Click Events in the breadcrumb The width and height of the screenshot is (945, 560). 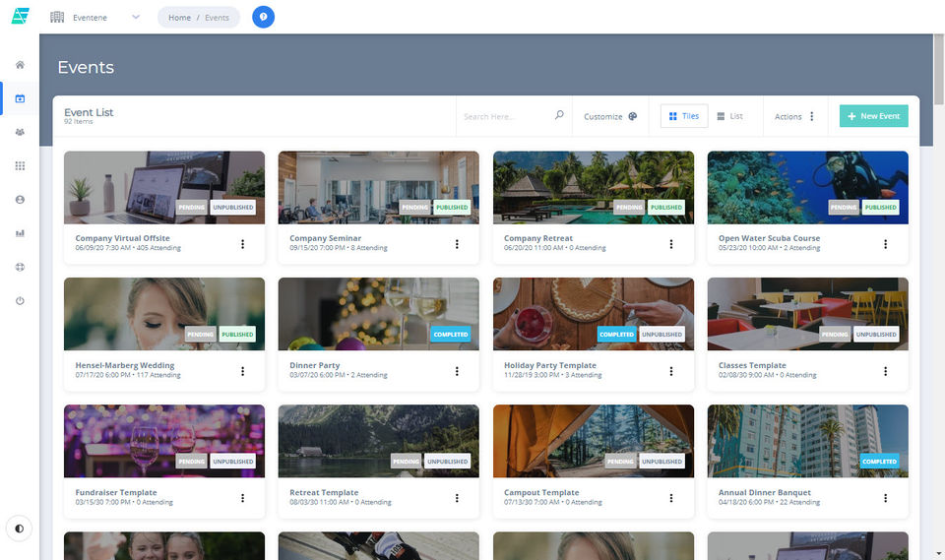tap(217, 18)
